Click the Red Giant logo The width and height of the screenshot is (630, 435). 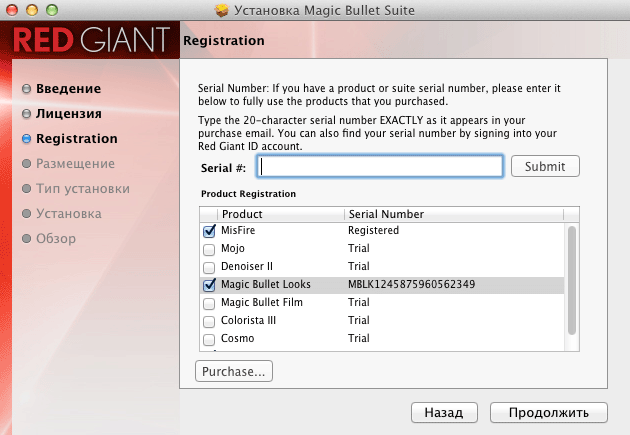92,40
